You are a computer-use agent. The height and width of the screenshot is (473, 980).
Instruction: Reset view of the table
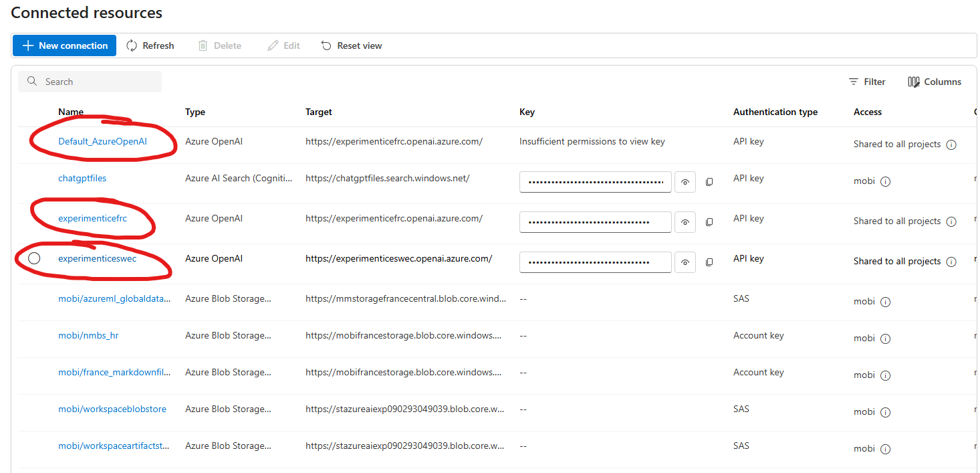tap(352, 45)
